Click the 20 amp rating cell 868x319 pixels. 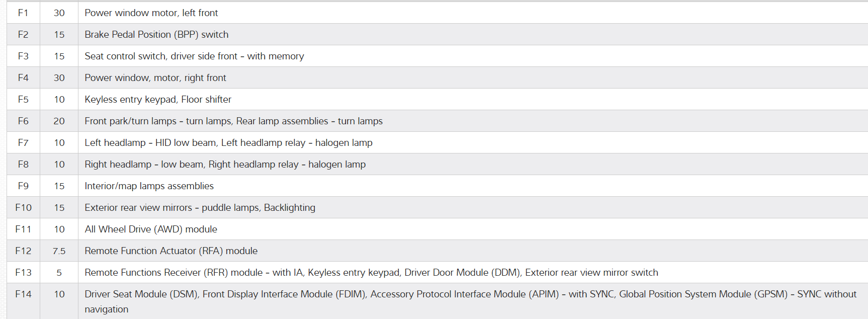click(x=59, y=121)
